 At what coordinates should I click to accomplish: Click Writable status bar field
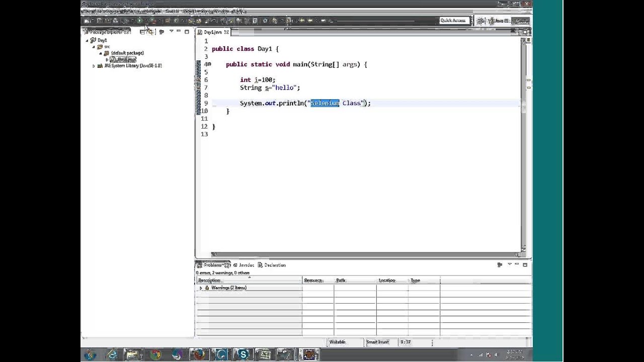(338, 342)
